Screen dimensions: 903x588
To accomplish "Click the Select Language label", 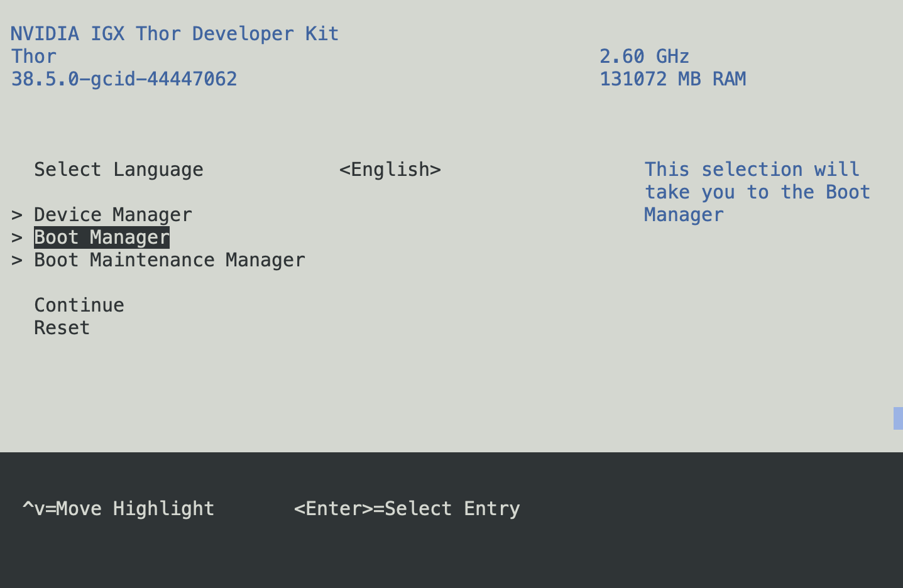I will [118, 169].
